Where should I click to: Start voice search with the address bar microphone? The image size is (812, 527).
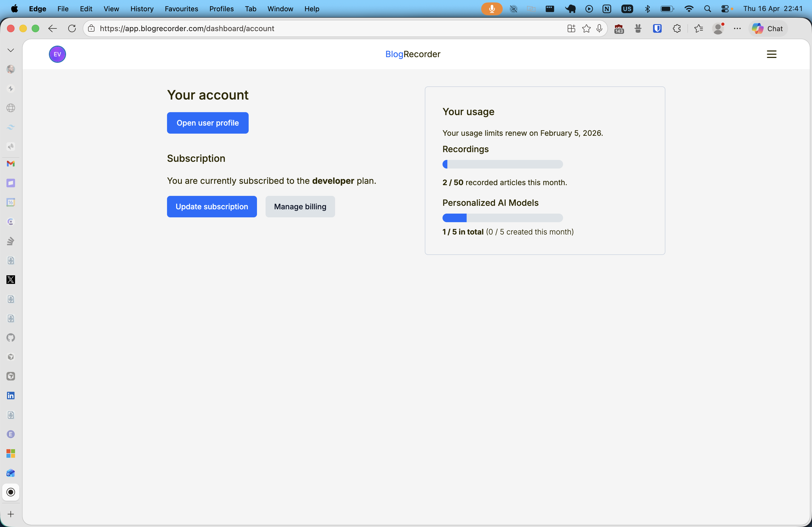click(600, 28)
